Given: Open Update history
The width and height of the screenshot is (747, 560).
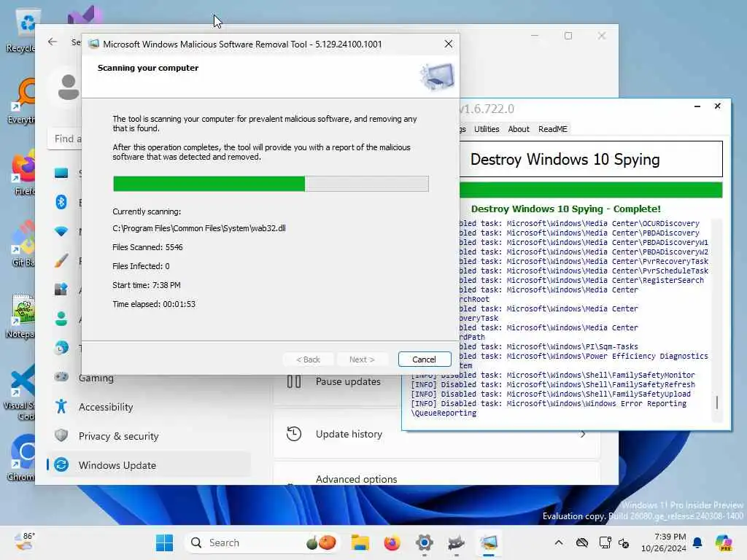Looking at the screenshot, I should [349, 434].
